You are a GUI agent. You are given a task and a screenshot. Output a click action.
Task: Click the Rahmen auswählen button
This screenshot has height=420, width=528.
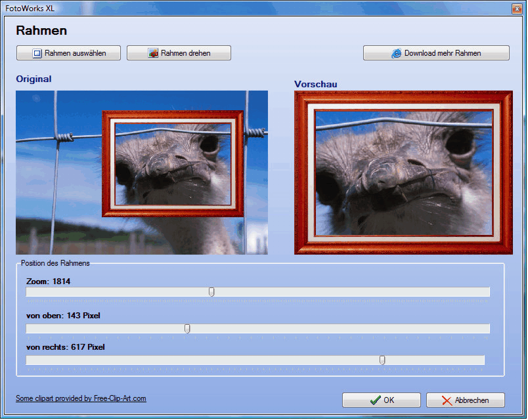(68, 53)
